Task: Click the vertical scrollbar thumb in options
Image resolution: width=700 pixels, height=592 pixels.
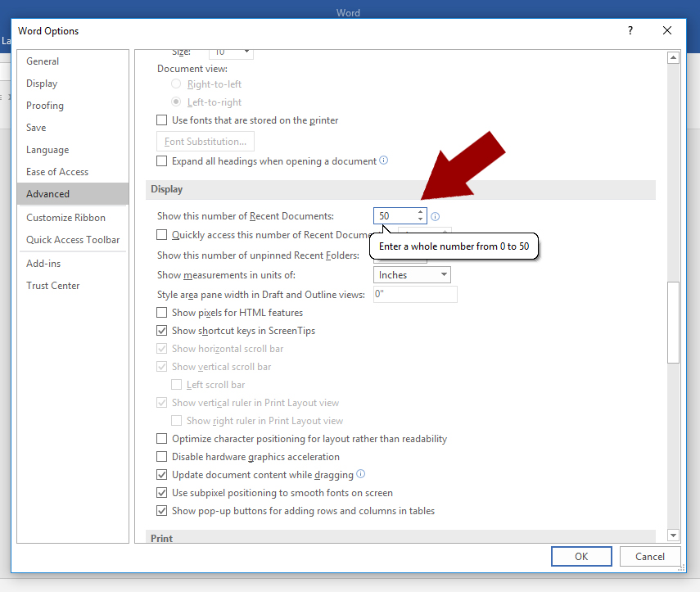Action: [673, 323]
